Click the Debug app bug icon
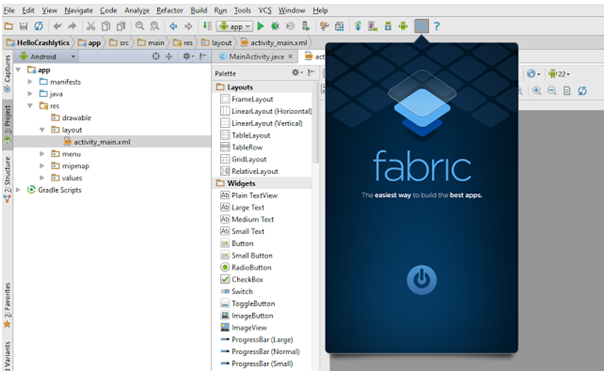Screen dimensions: 606x373 pyautogui.click(x=275, y=26)
